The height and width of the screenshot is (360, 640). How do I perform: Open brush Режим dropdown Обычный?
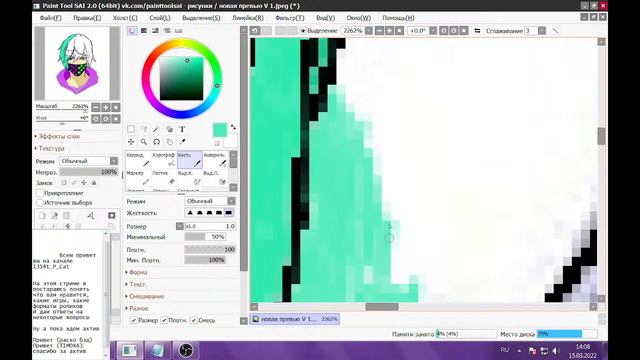pyautogui.click(x=210, y=201)
